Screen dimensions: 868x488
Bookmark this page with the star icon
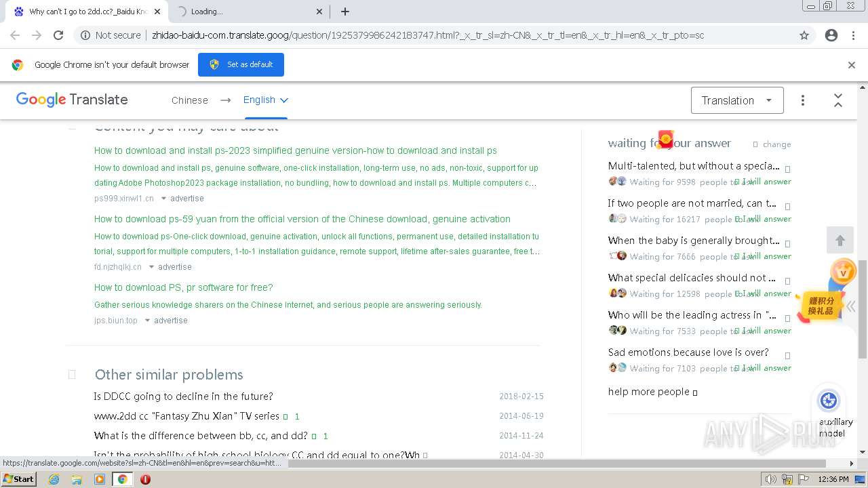(804, 35)
